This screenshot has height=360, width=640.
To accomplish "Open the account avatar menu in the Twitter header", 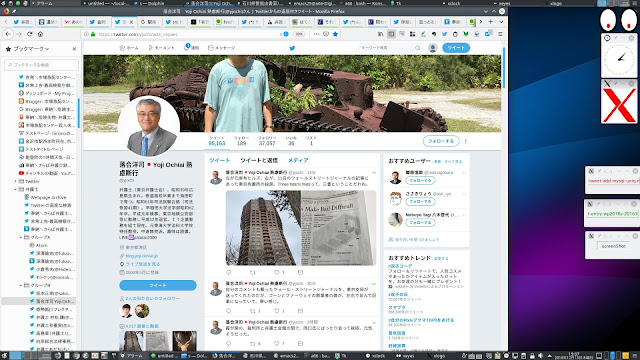I will [x=433, y=48].
